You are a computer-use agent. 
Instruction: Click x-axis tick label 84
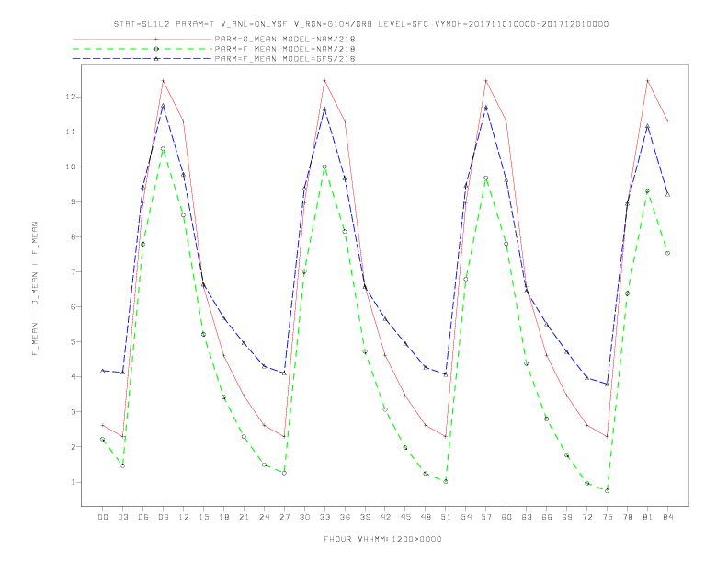[668, 517]
